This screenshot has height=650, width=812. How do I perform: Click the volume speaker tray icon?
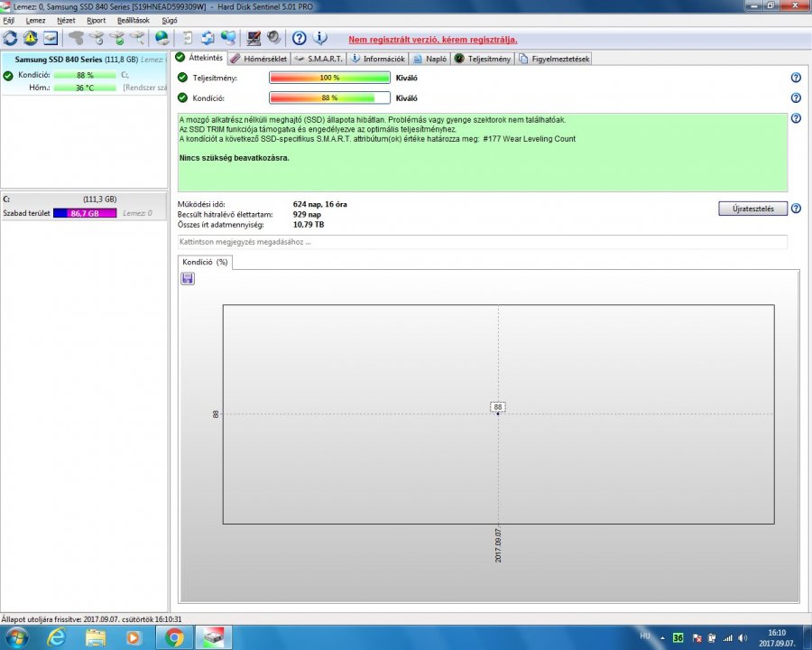(743, 638)
